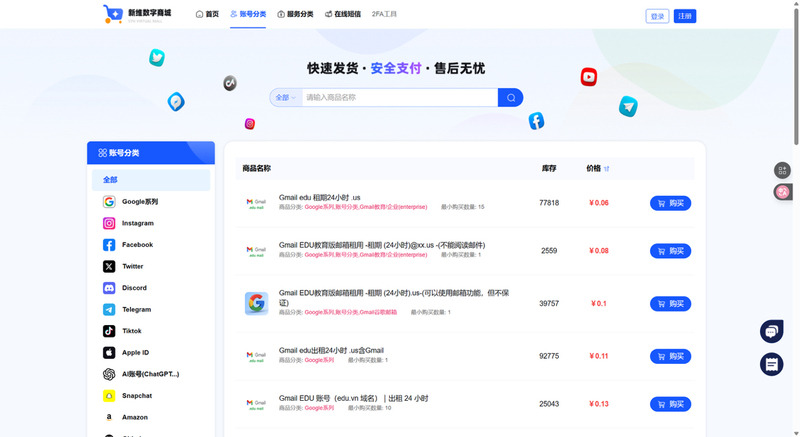
Task: Click the 请输入商品名称 search field
Action: (398, 98)
